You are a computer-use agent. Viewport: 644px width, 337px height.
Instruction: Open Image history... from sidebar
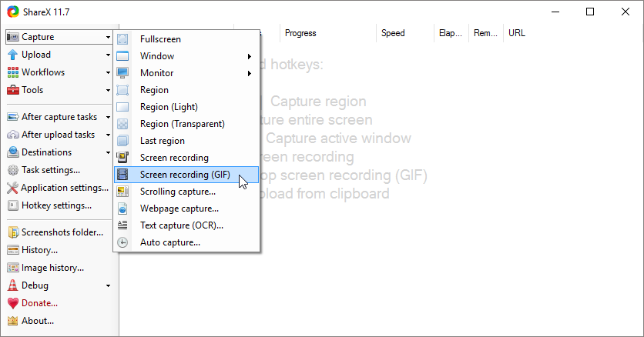(52, 268)
